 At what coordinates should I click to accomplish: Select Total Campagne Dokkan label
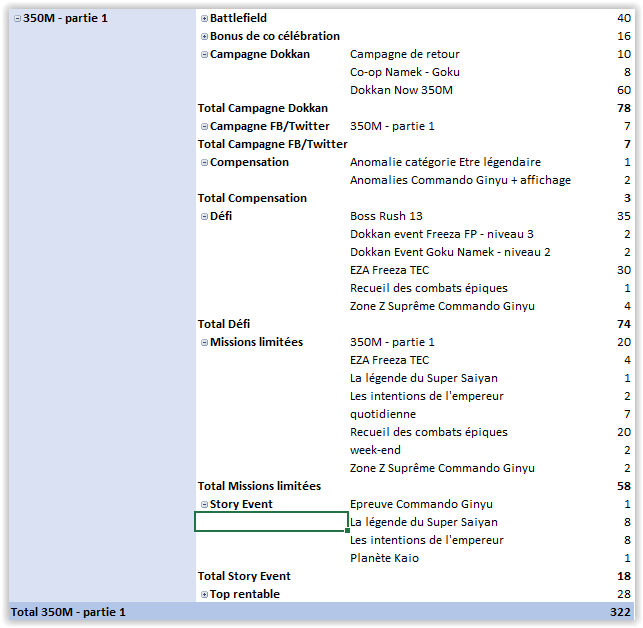click(262, 108)
